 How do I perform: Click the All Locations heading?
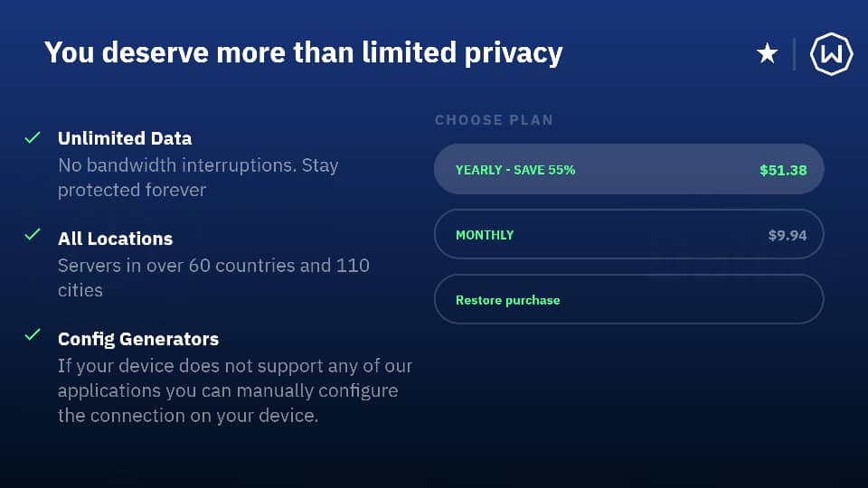coord(115,239)
